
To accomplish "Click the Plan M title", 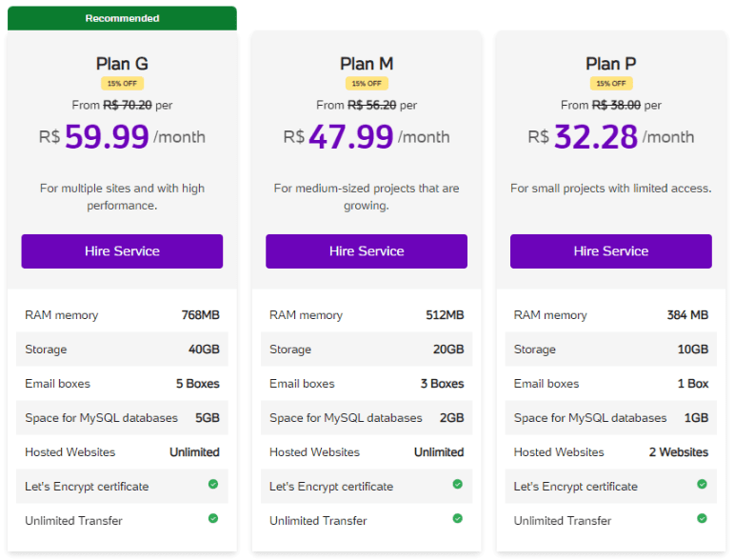I will [367, 63].
